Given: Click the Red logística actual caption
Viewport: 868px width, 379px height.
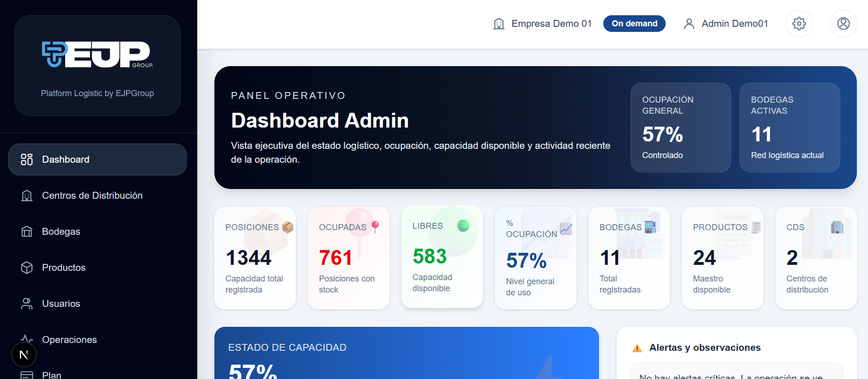Looking at the screenshot, I should coord(787,155).
